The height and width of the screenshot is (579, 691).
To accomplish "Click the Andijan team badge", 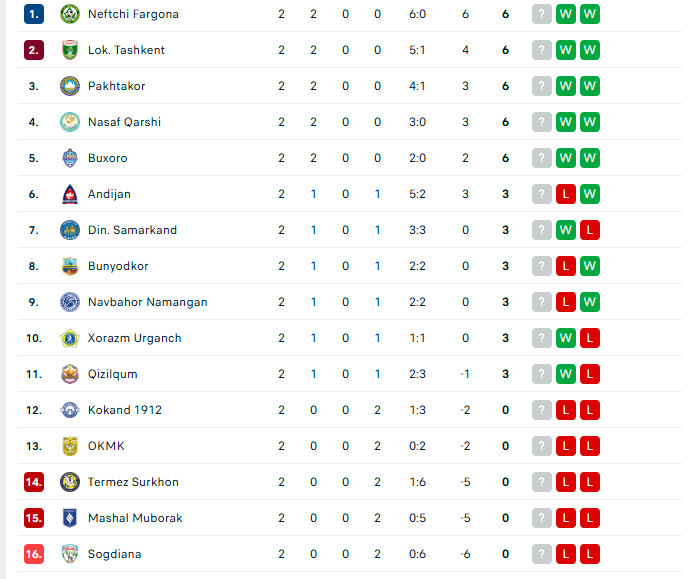I will [x=69, y=194].
